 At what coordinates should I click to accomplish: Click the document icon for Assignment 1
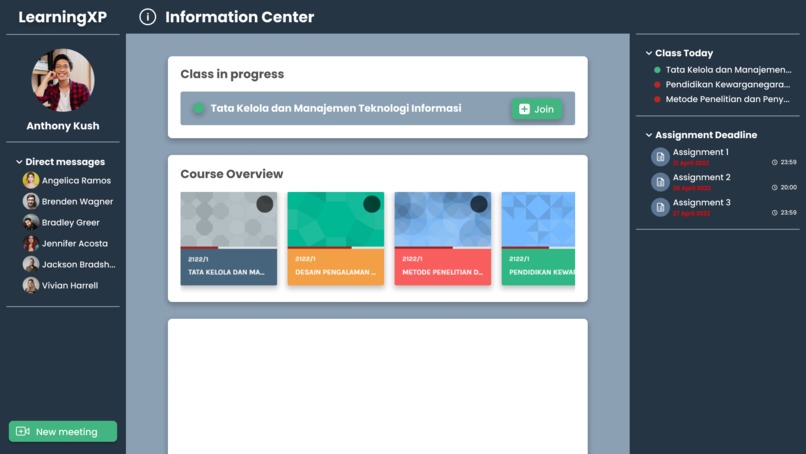660,157
